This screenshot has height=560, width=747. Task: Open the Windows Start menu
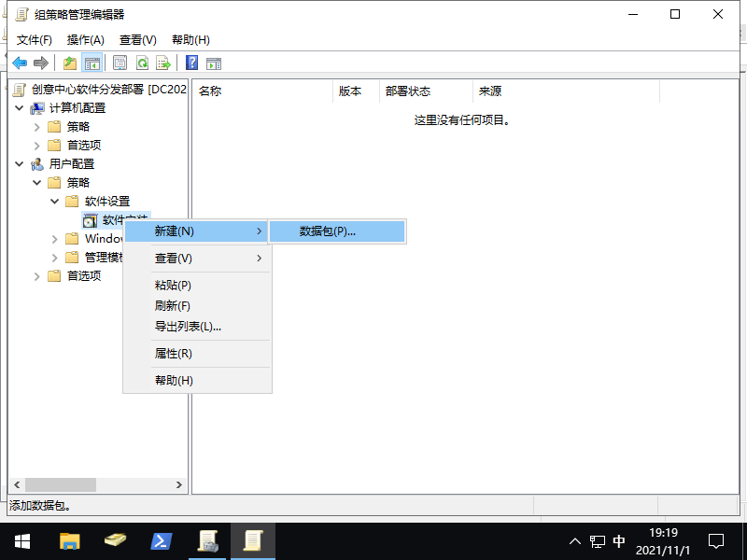coord(22,541)
